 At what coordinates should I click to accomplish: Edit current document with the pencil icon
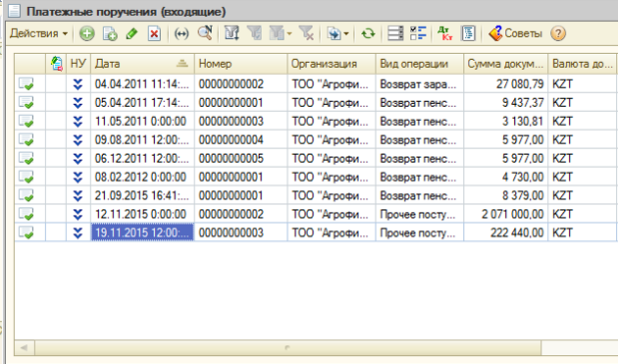[x=132, y=33]
